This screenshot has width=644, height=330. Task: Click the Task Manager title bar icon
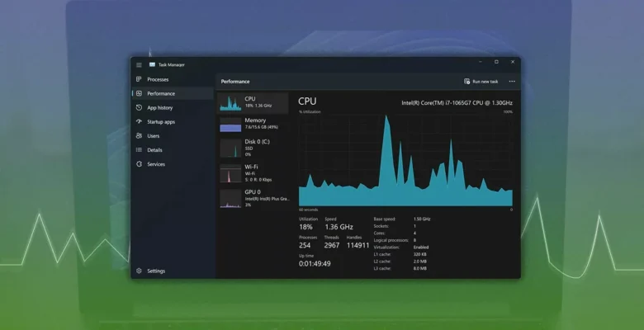152,64
